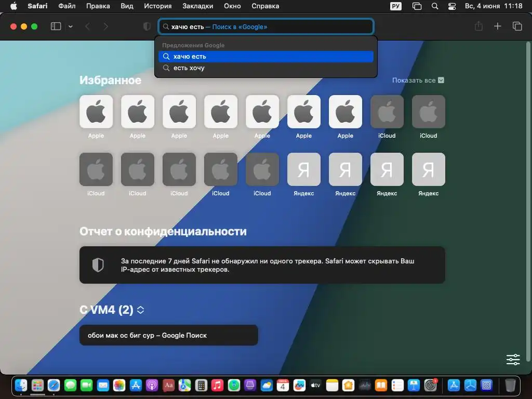Choose the suggestion «есть хочу»
The height and width of the screenshot is (399, 532).
click(266, 68)
